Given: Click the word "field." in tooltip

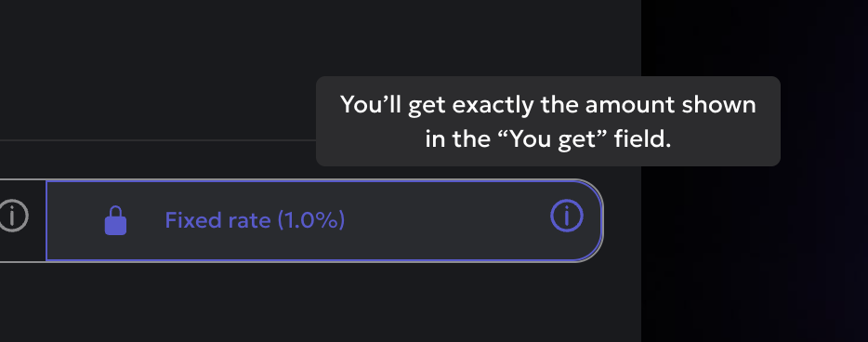Looking at the screenshot, I should click(x=652, y=139).
